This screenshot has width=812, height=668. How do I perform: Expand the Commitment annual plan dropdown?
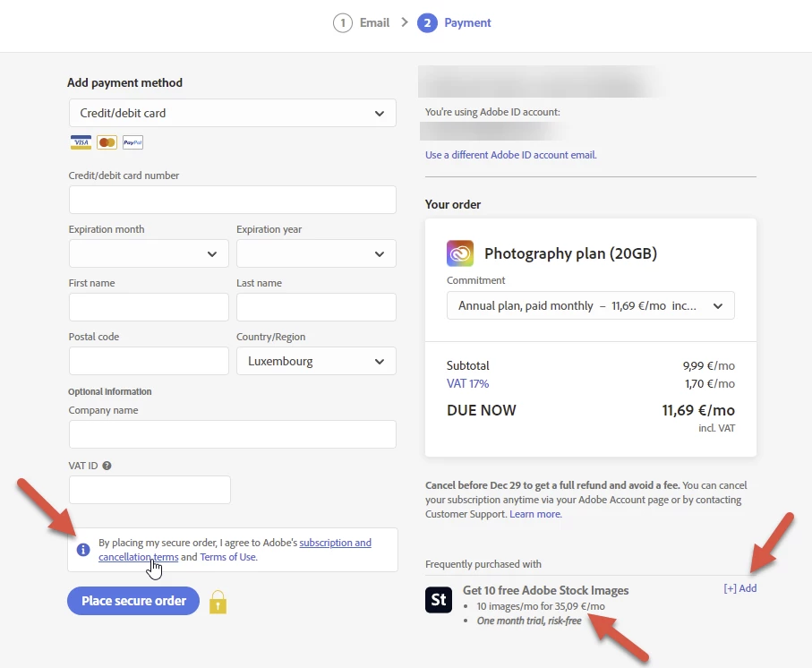point(590,305)
